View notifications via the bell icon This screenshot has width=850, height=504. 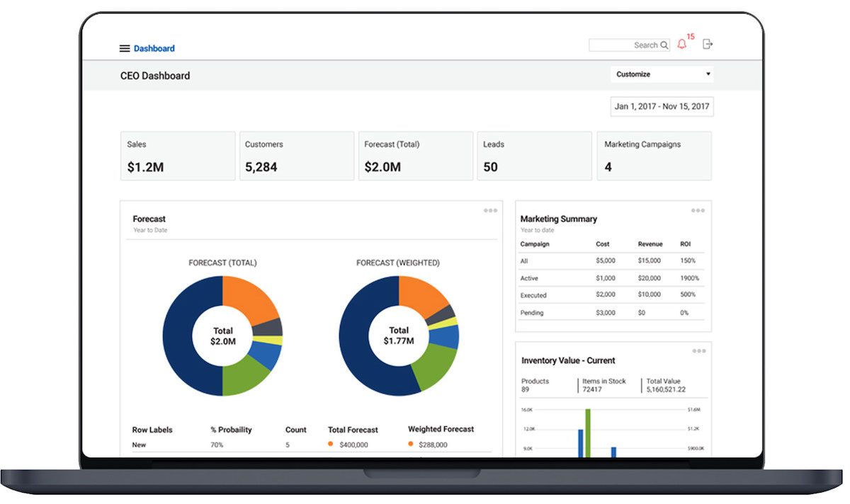681,44
